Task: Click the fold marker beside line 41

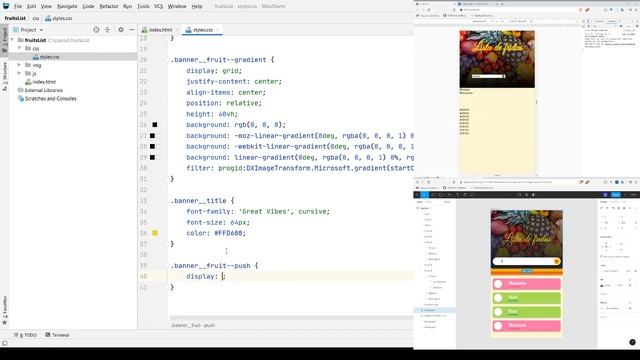Action: (x=167, y=287)
